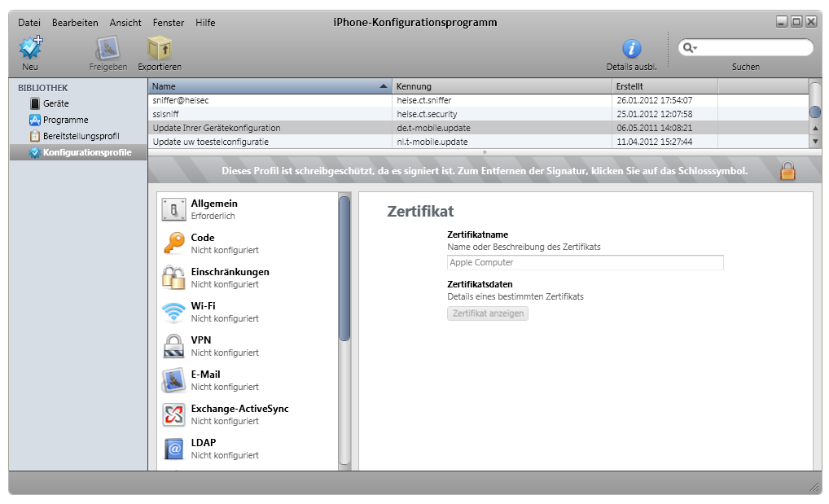The width and height of the screenshot is (829, 504).
Task: Select Programme in the library sidebar
Action: pos(65,120)
